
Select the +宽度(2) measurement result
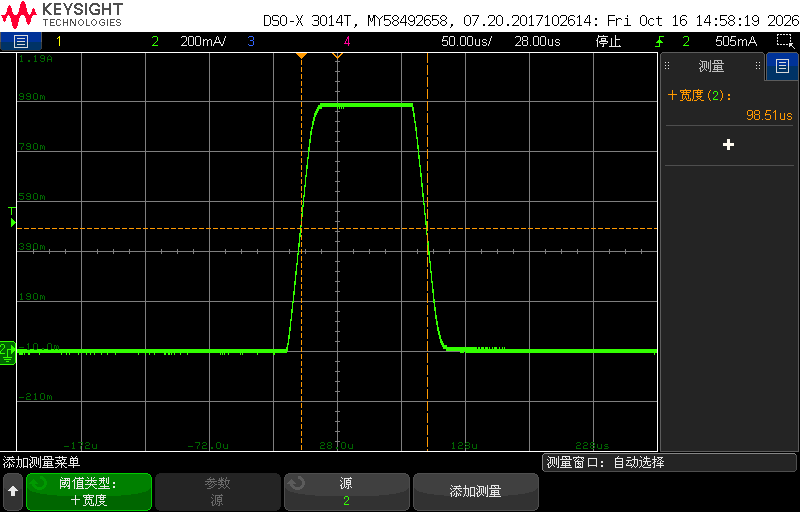730,105
